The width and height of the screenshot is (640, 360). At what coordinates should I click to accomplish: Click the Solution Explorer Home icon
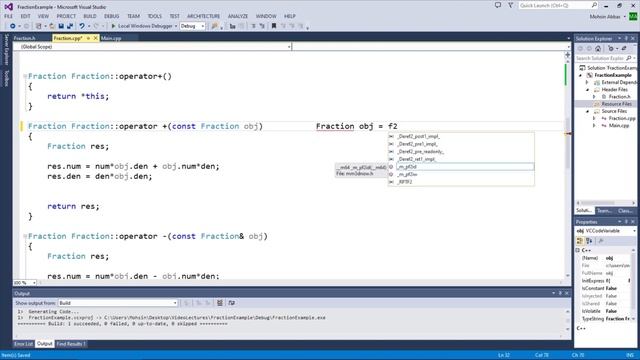point(598,49)
